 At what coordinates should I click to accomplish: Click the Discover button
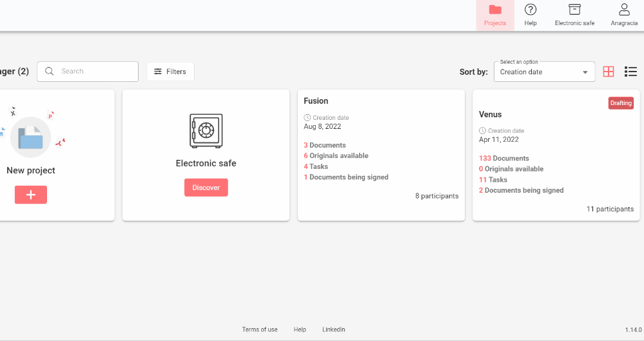point(206,188)
